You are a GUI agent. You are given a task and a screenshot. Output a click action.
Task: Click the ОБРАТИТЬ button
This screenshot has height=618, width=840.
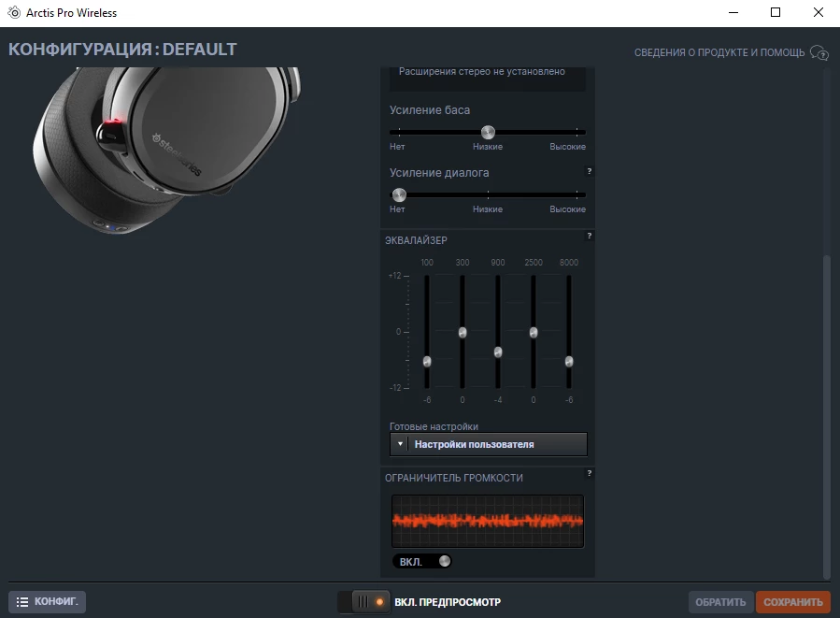click(x=720, y=602)
